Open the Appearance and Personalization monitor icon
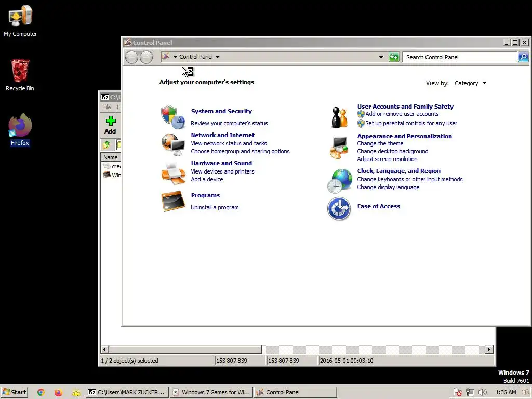 [339, 148]
